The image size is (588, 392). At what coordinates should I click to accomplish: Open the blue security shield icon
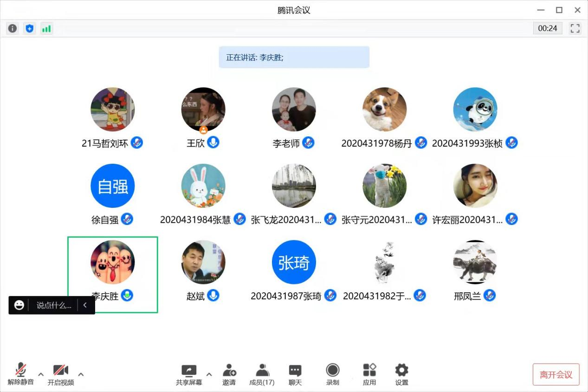(30, 28)
